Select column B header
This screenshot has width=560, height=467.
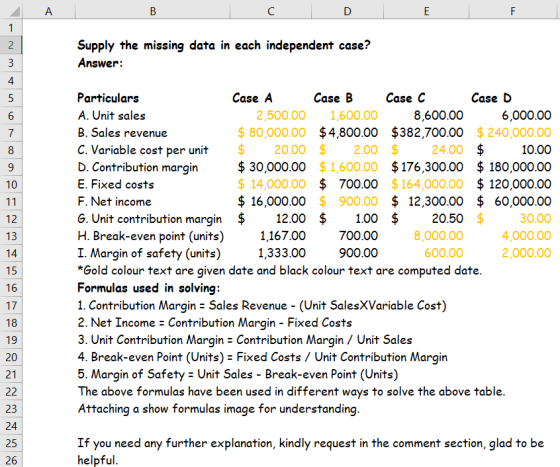(x=152, y=11)
